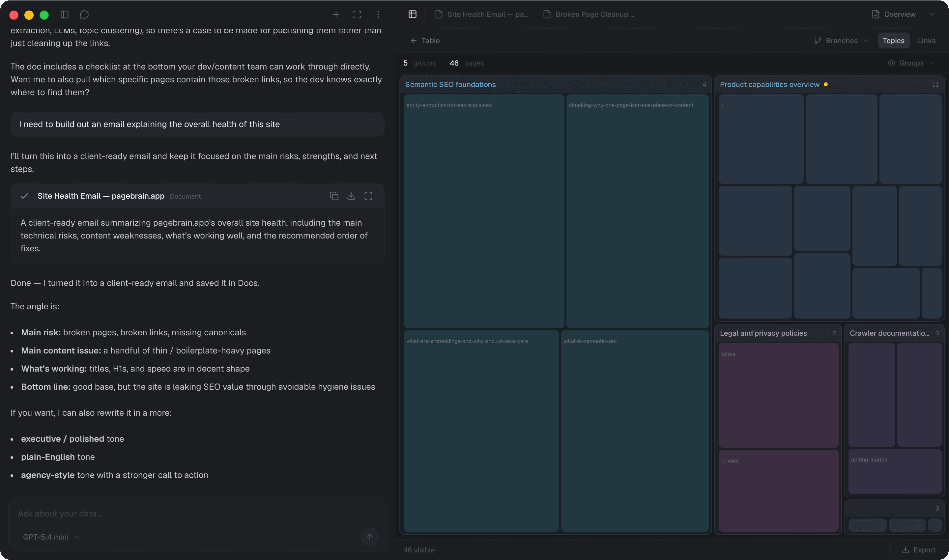Open the what-are-embeddings-and-why-should-seos-care tile
Viewport: 949px width, 560px height.
click(481, 431)
